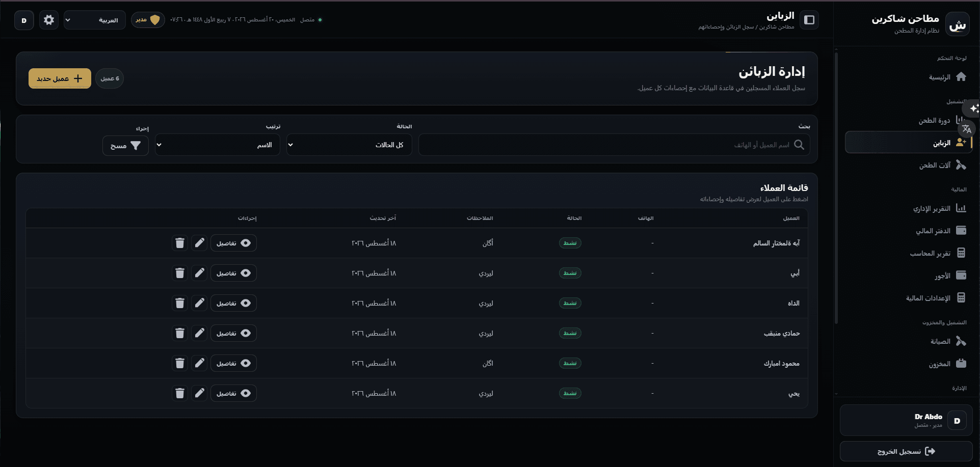Viewport: 980px width, 467px height.
Task: Open دورة الطحن in the sidebar
Action: pyautogui.click(x=909, y=121)
